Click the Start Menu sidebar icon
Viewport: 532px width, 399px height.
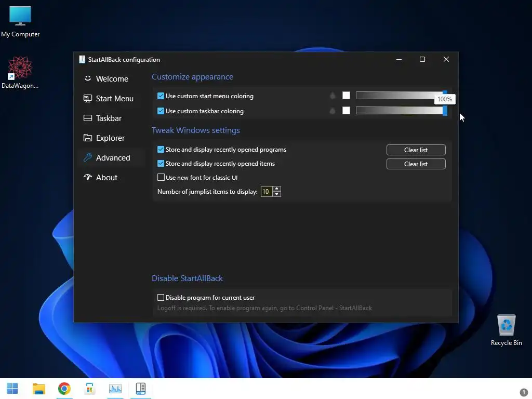pyautogui.click(x=87, y=98)
